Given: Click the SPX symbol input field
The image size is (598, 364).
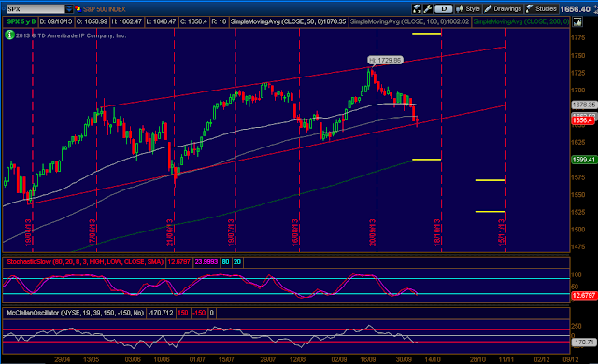Looking at the screenshot, I should tap(36, 8).
